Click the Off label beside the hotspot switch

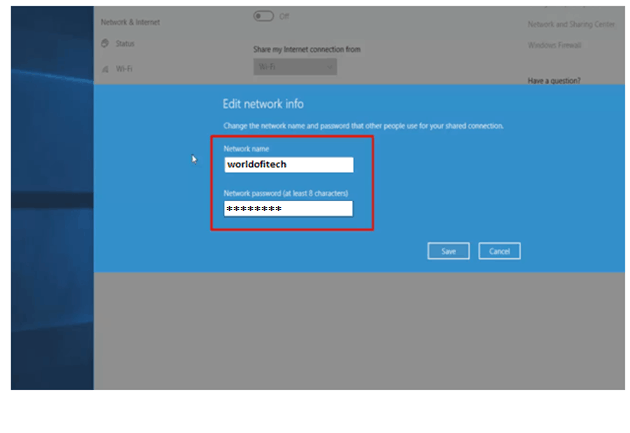coord(284,17)
